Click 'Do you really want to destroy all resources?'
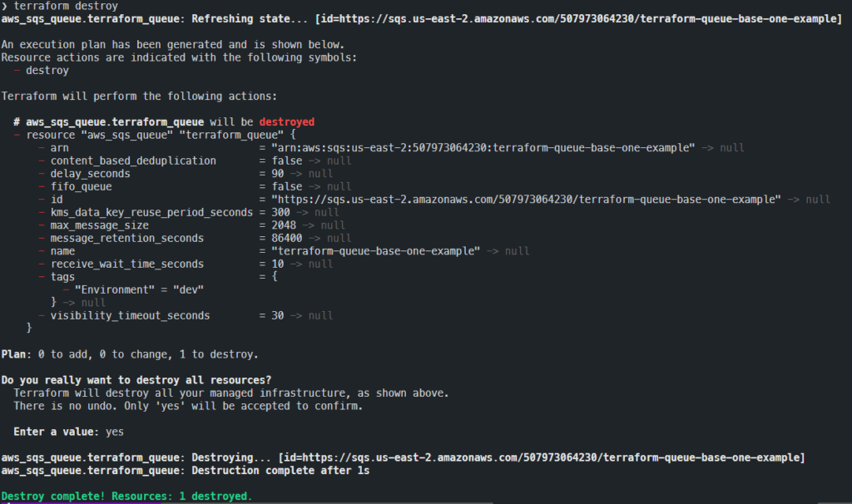The image size is (852, 504). [x=136, y=380]
